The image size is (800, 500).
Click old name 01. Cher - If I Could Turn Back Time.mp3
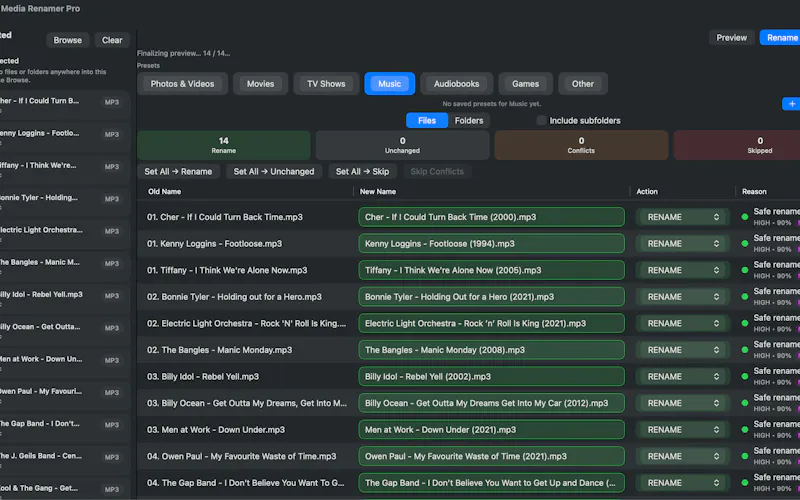click(x=224, y=217)
